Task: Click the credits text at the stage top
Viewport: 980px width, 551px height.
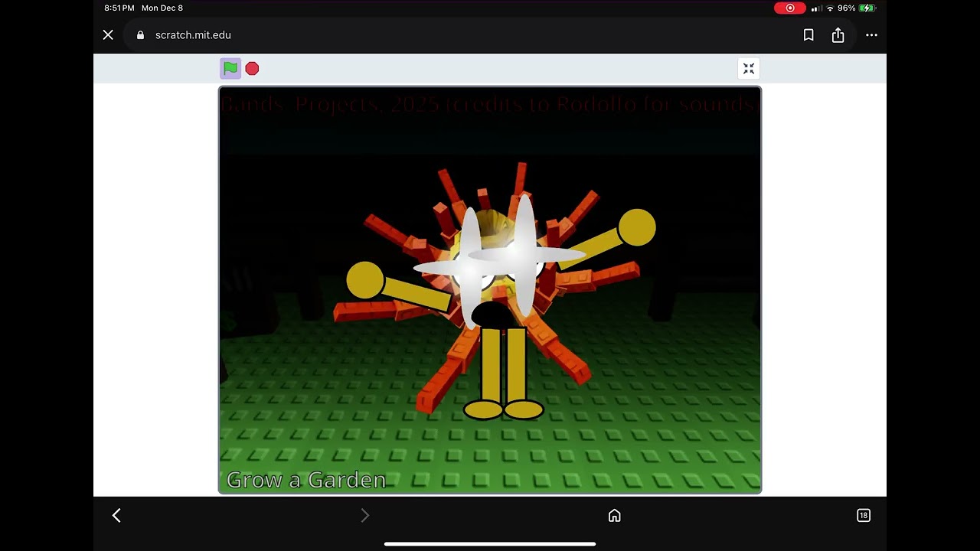Action: [488, 105]
